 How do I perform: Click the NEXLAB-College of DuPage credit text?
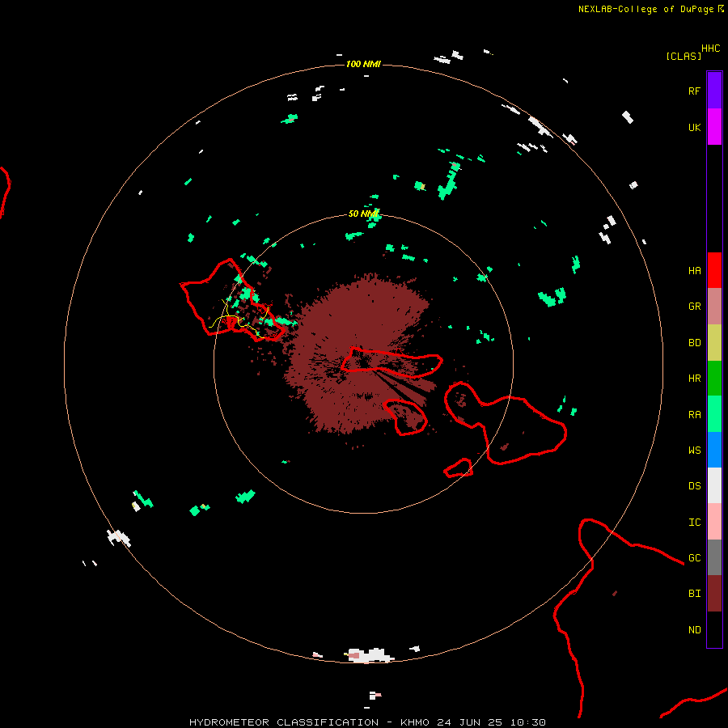tap(645, 9)
